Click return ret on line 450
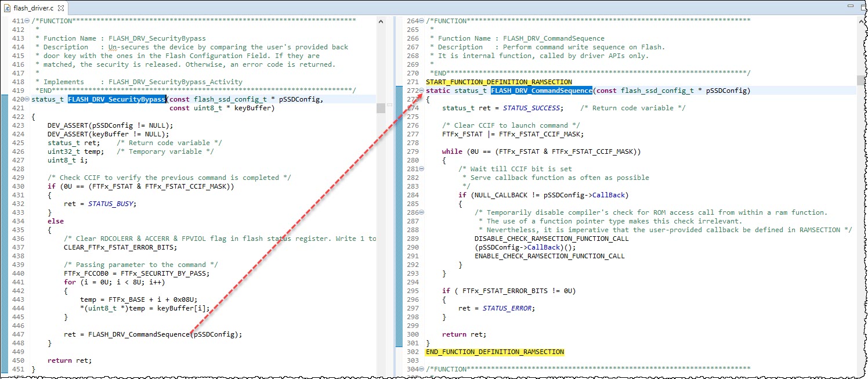This screenshot has width=868, height=379. coord(70,360)
